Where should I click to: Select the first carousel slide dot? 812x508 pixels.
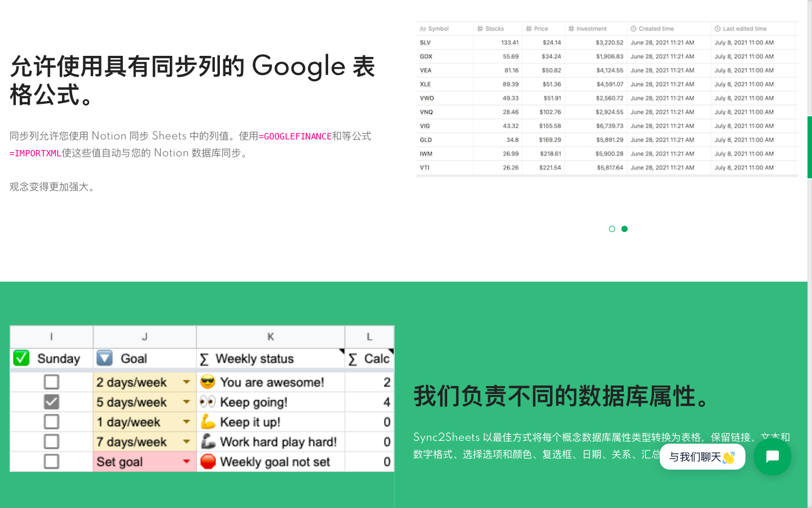point(612,229)
